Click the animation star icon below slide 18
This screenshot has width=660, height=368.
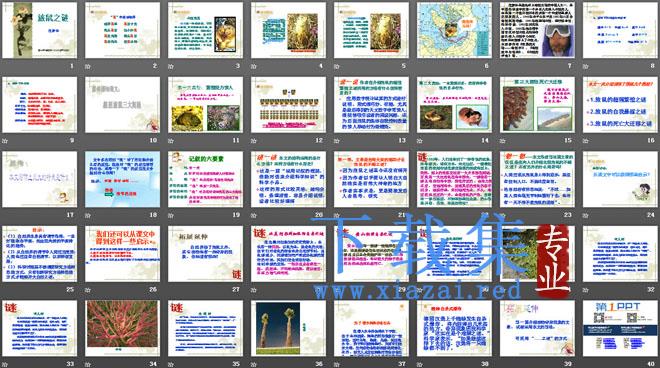point(88,215)
